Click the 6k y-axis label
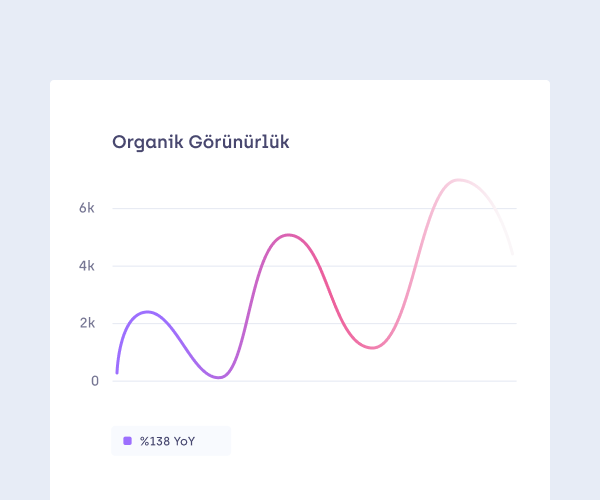The height and width of the screenshot is (500, 600). pos(88,208)
